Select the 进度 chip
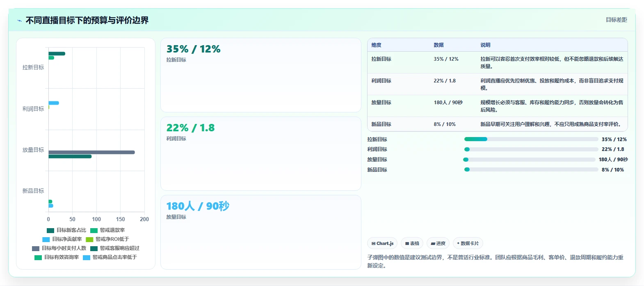 438,243
